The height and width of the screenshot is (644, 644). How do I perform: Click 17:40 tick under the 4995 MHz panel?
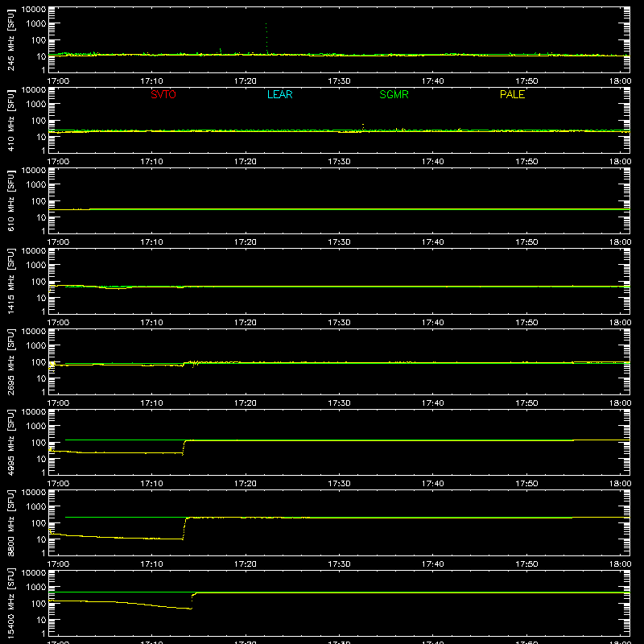click(433, 484)
